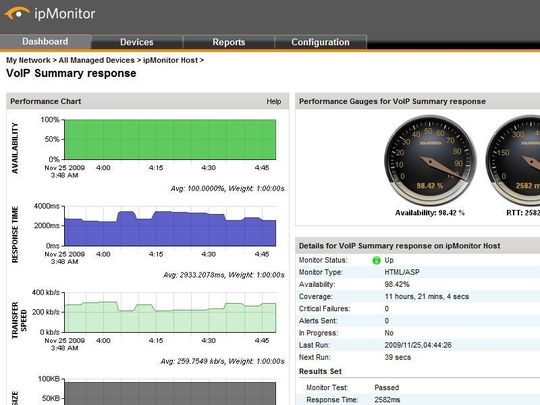Select Last Run value '2009/11/25,04:44:26'
This screenshot has width=540, height=405.
tap(418, 345)
